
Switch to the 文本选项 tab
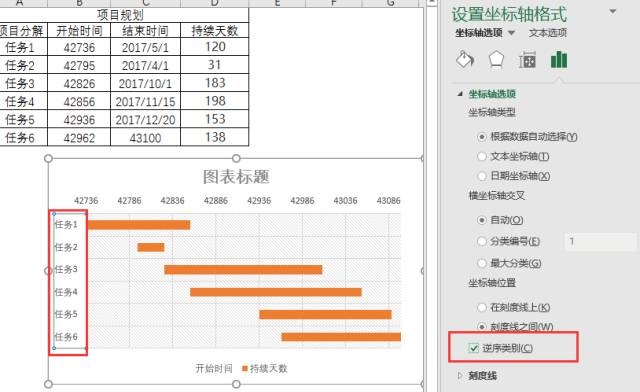[x=548, y=33]
